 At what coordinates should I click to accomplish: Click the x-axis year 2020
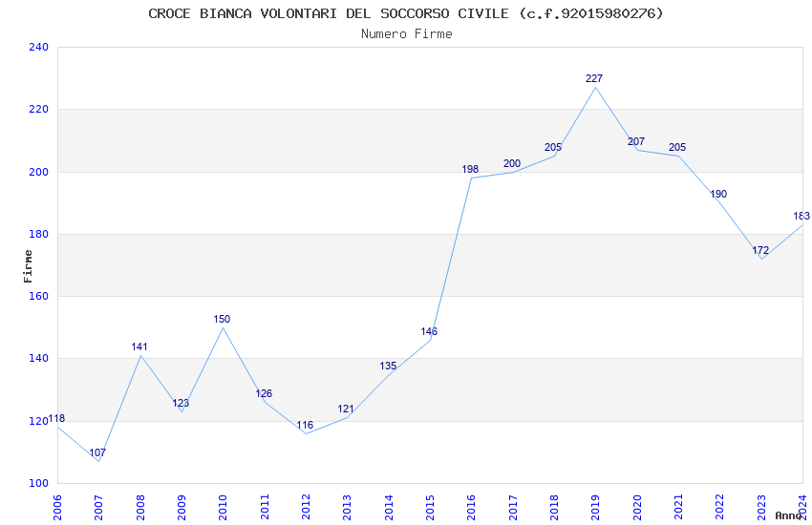coord(637,507)
